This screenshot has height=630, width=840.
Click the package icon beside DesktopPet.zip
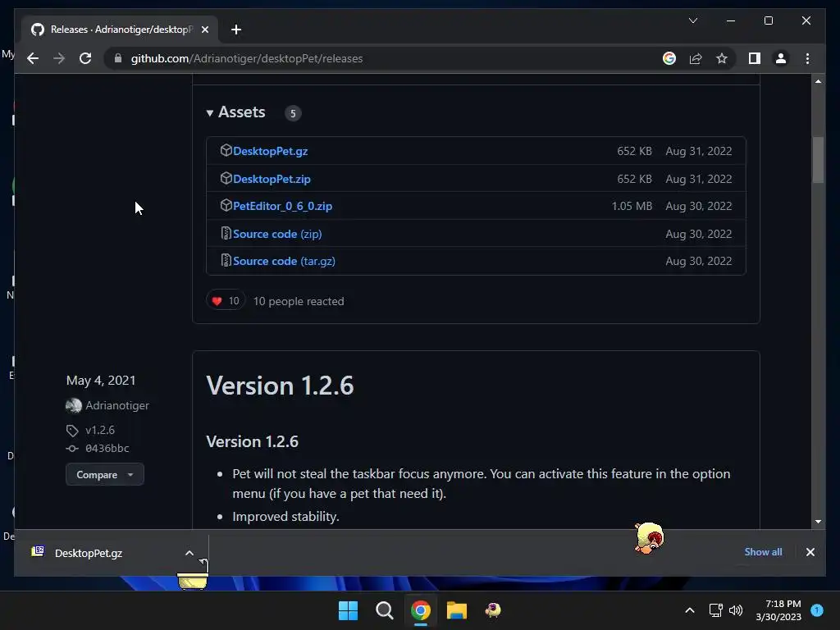226,178
